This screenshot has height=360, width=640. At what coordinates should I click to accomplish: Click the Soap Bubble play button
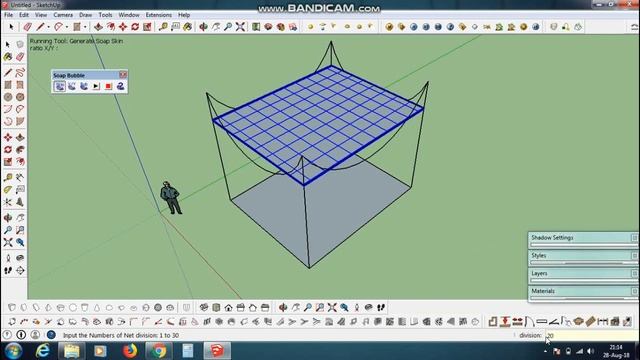click(x=96, y=86)
